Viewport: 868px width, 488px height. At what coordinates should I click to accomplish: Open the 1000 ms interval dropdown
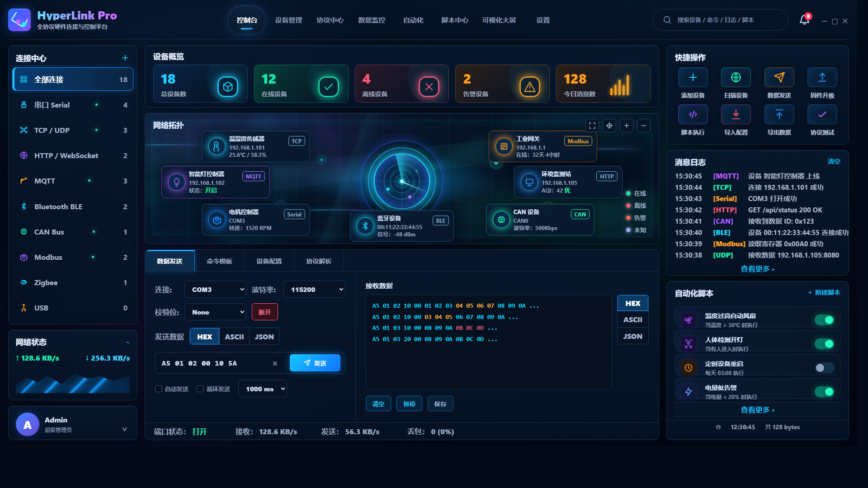tap(262, 389)
